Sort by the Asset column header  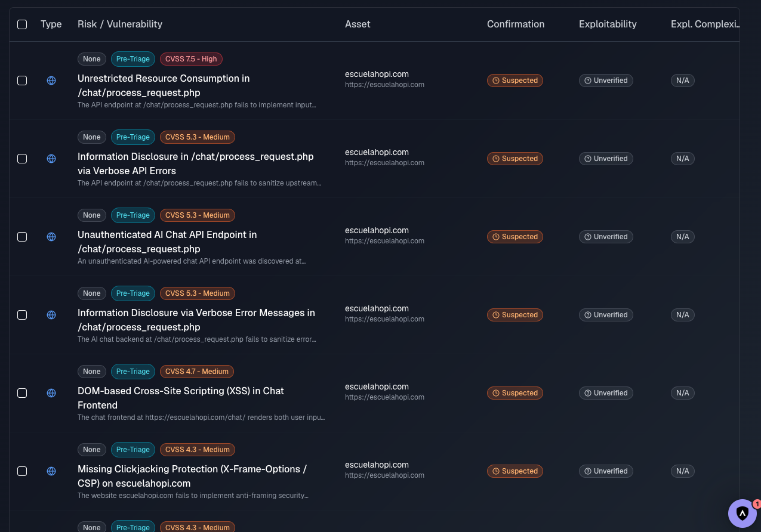[358, 24]
